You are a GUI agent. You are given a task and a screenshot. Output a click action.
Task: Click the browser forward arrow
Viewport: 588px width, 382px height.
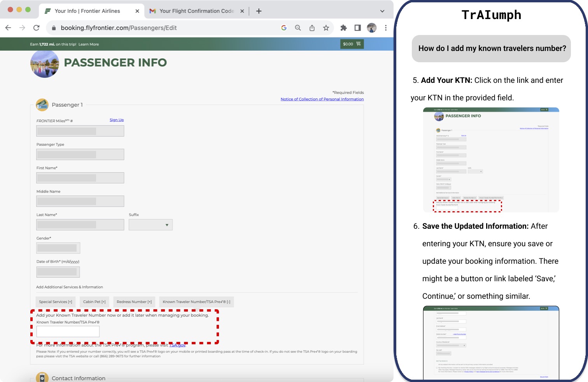[22, 28]
